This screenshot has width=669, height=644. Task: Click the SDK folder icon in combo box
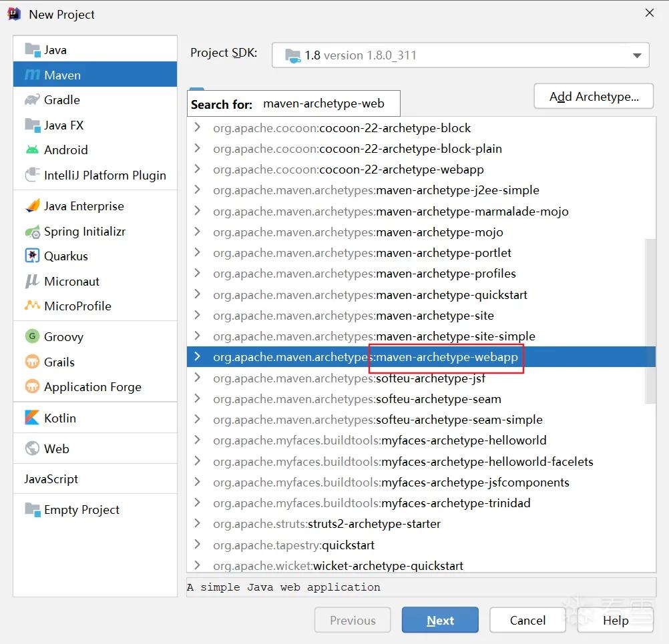click(x=292, y=55)
